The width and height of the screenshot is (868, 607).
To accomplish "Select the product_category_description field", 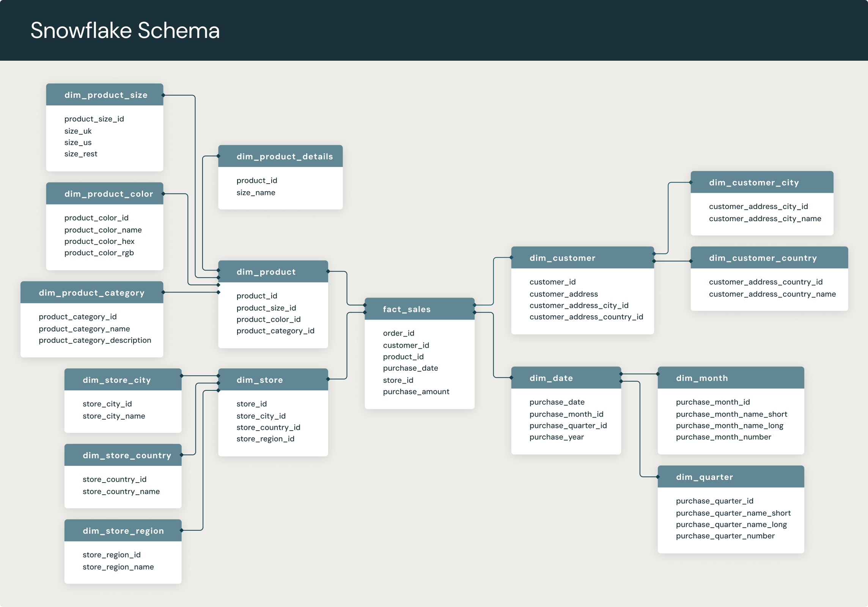I will pyautogui.click(x=95, y=340).
